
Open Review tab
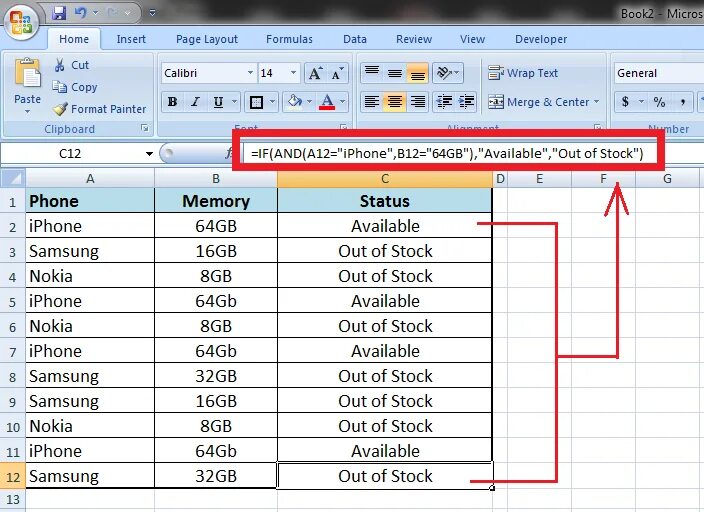pyautogui.click(x=414, y=39)
